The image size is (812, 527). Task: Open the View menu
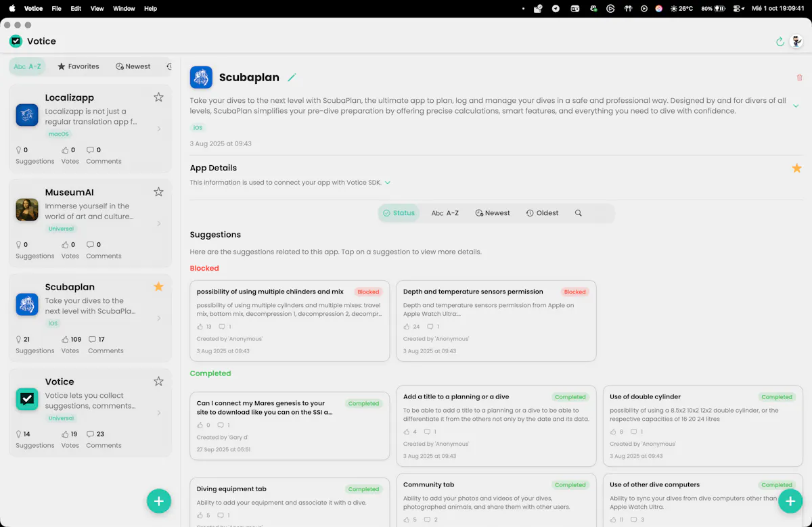(97, 9)
